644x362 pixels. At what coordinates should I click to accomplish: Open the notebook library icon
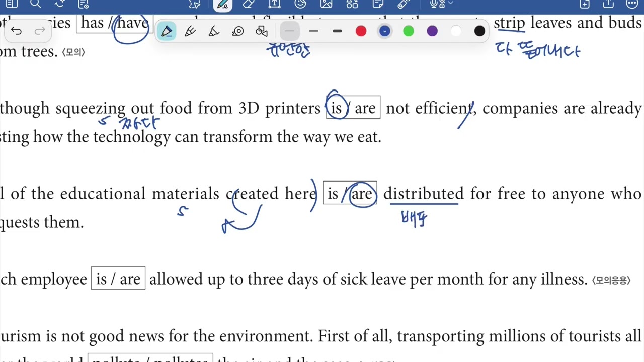click(11, 4)
